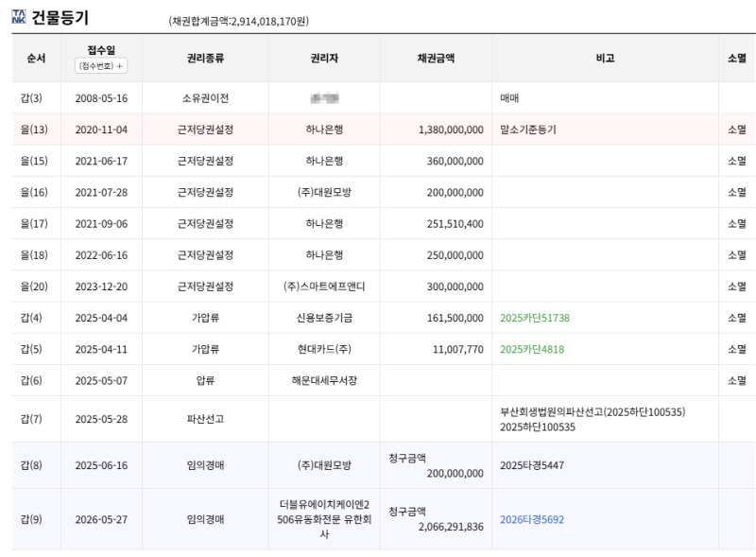Screen dimensions: 756x557
Task: Click date 2021-06-17
Action: point(101,161)
